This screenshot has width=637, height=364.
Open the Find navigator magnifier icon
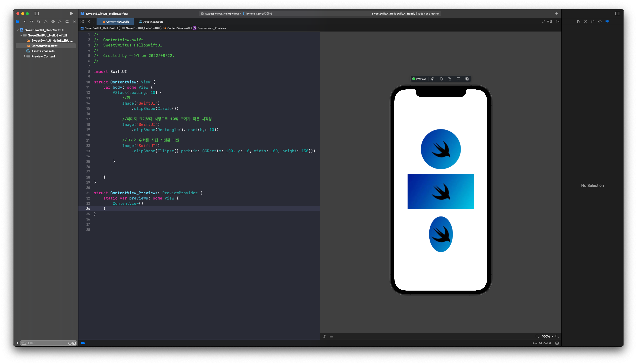(39, 22)
